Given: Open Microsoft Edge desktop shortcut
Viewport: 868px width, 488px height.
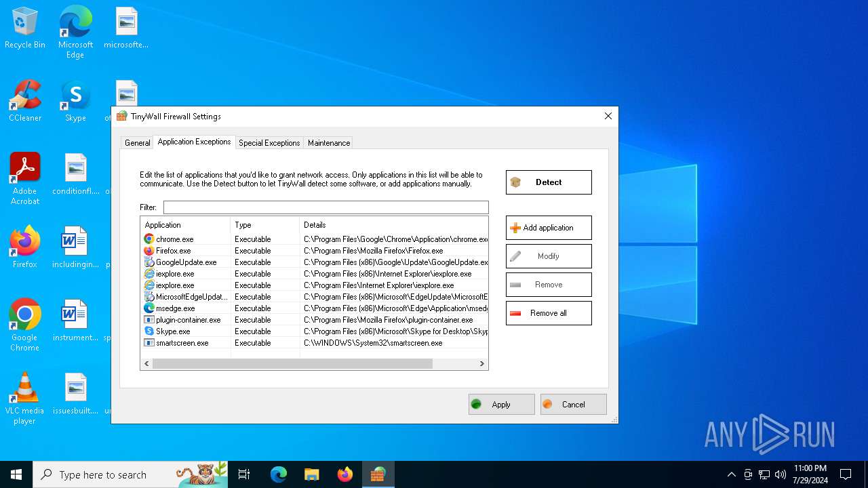Looking at the screenshot, I should (75, 33).
